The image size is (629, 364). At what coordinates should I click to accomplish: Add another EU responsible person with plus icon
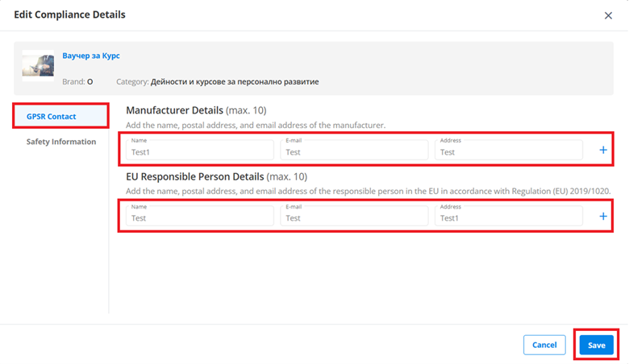[603, 217]
